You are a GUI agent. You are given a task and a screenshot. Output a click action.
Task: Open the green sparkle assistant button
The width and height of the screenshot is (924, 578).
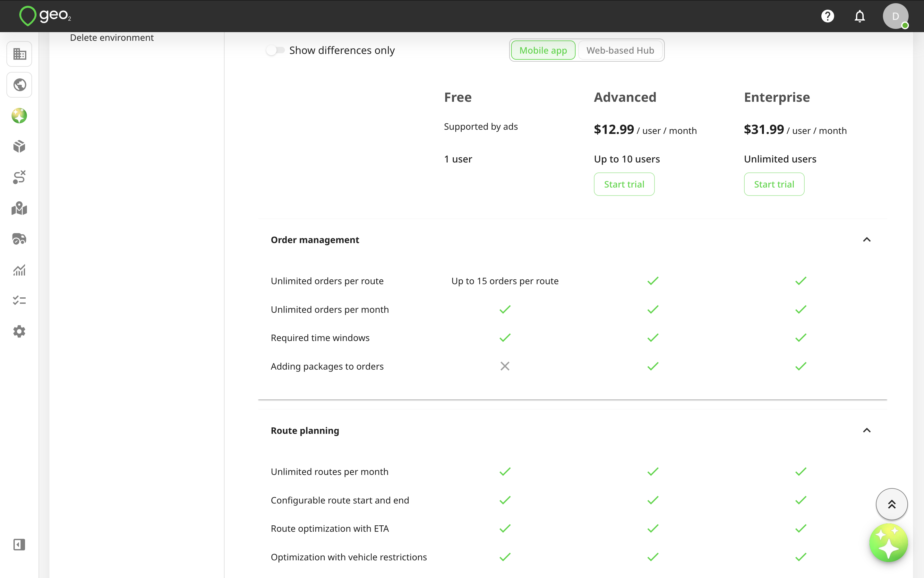tap(888, 543)
